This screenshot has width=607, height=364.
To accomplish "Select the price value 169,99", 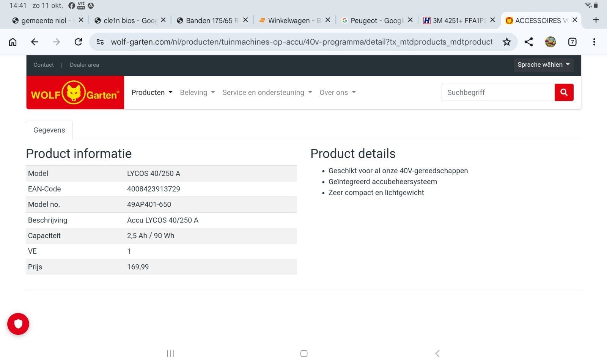I will click(x=138, y=267).
